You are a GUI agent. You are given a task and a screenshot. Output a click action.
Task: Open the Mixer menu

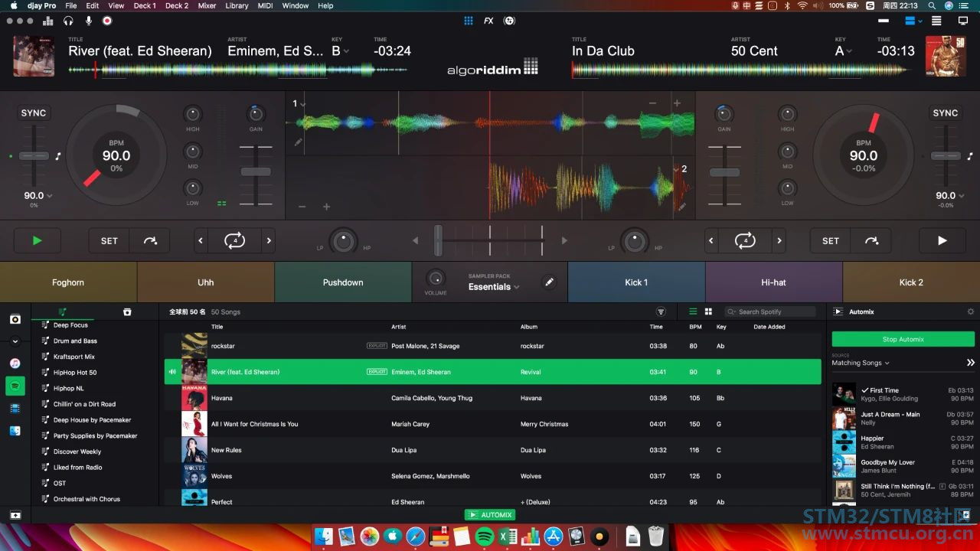pos(207,5)
